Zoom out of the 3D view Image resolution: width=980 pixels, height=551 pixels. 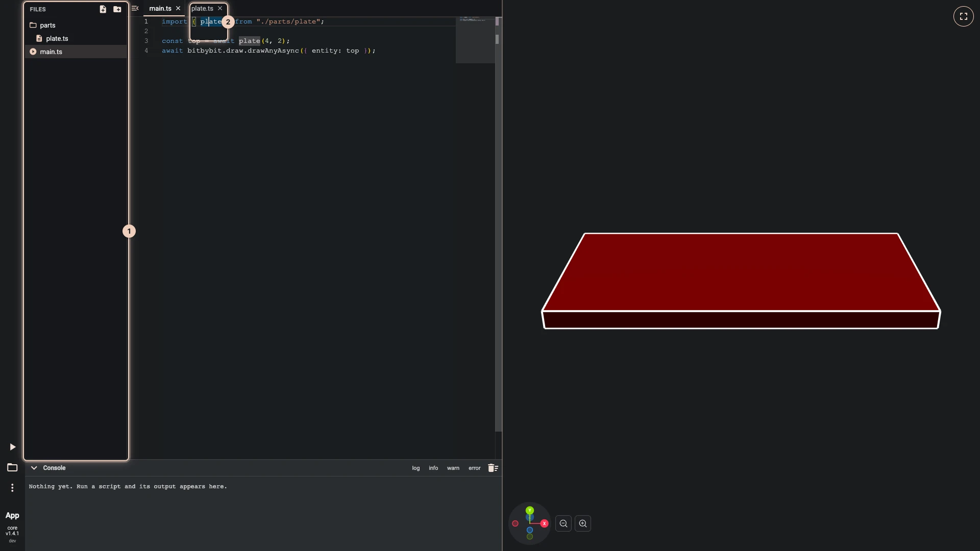click(x=563, y=523)
